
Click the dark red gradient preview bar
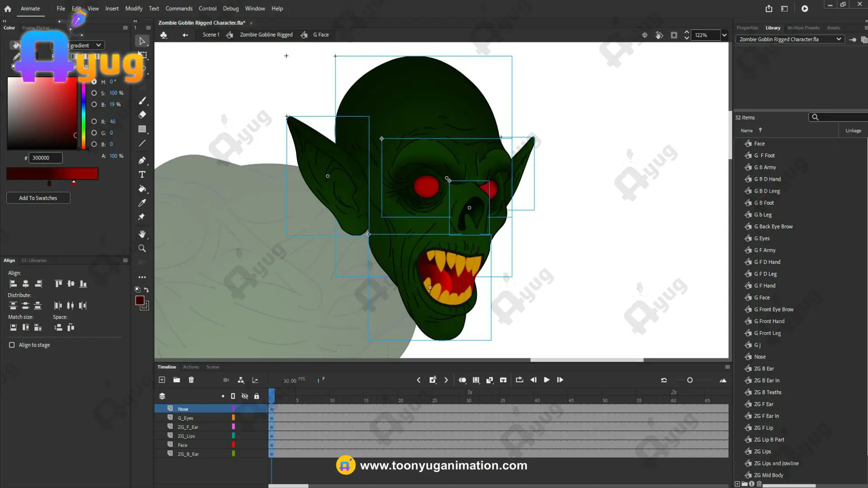click(52, 174)
